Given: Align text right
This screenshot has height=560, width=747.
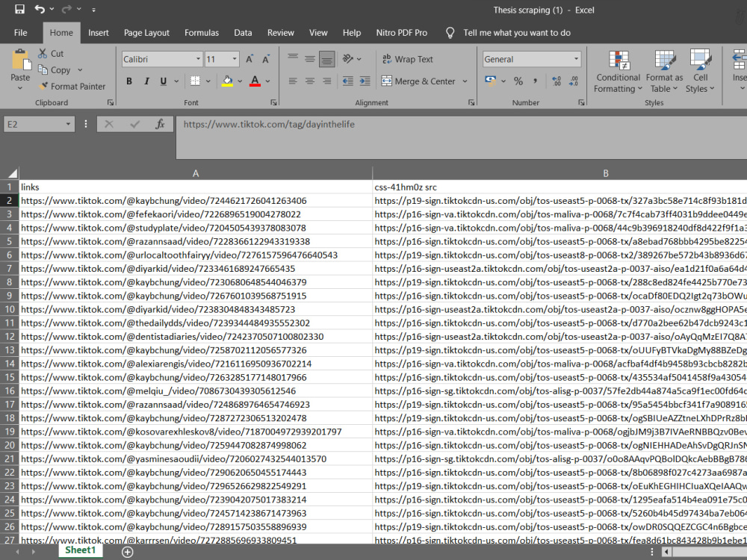Looking at the screenshot, I should click(327, 81).
